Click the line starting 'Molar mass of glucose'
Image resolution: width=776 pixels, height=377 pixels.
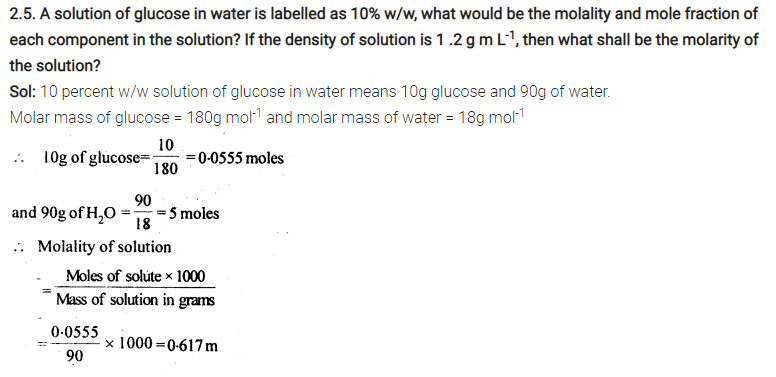pyautogui.click(x=267, y=117)
